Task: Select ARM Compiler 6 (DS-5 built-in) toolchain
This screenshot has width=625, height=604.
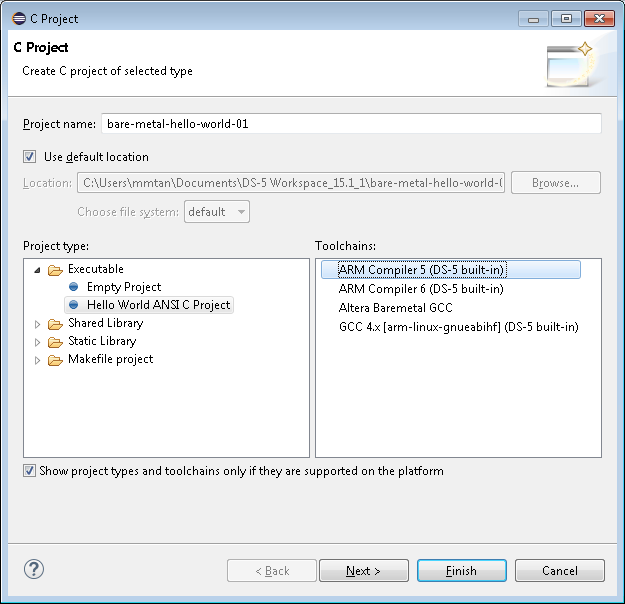Action: (x=420, y=289)
